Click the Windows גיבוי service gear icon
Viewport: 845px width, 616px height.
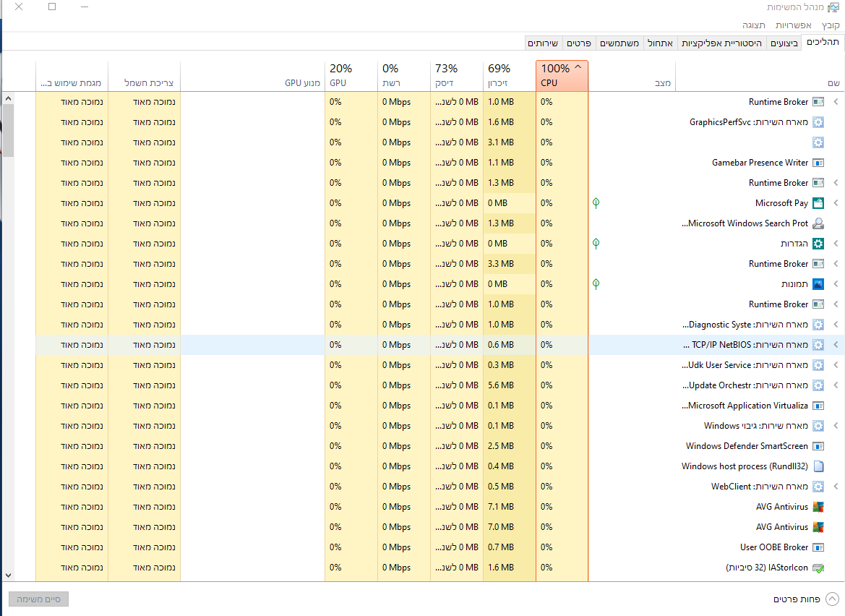click(818, 426)
